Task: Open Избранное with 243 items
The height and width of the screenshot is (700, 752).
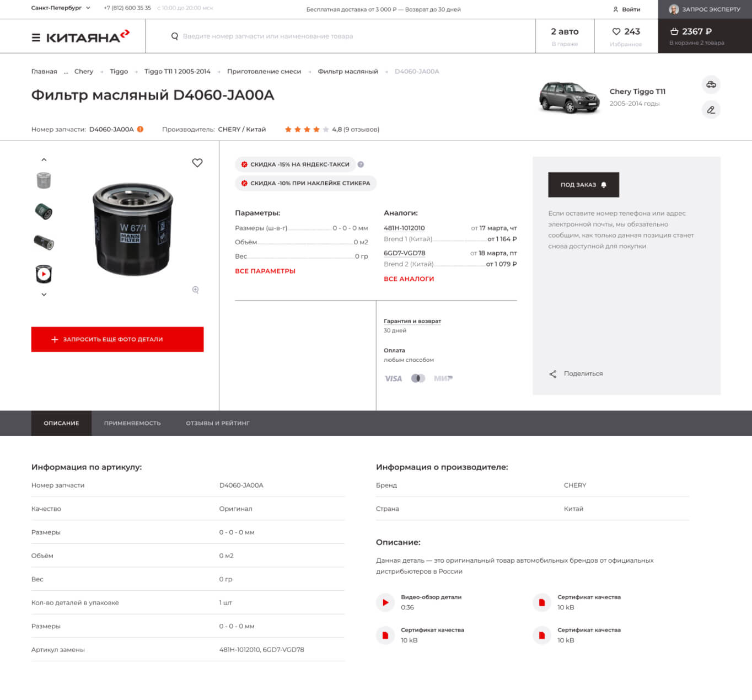Action: click(626, 36)
